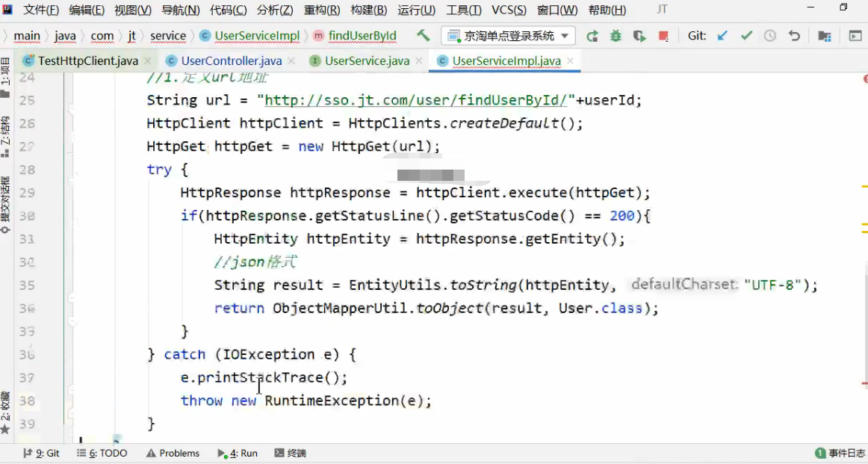Click the project structure folder icon

pyautogui.click(x=825, y=36)
